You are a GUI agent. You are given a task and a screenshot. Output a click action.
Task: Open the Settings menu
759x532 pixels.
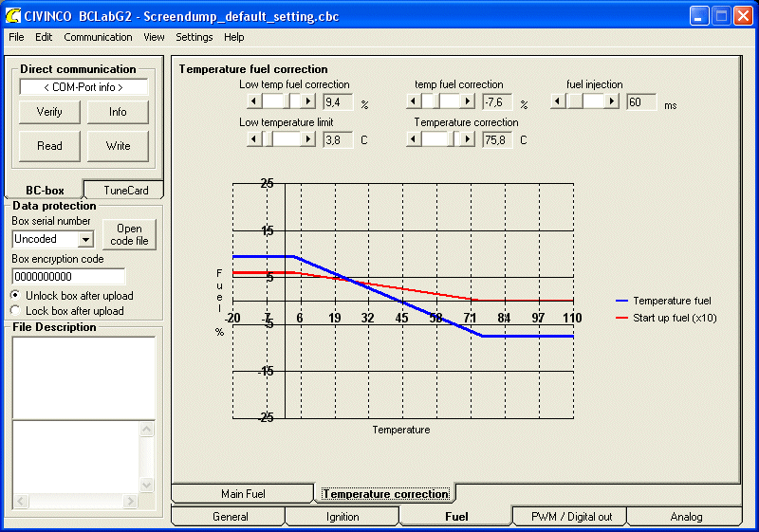coord(194,37)
